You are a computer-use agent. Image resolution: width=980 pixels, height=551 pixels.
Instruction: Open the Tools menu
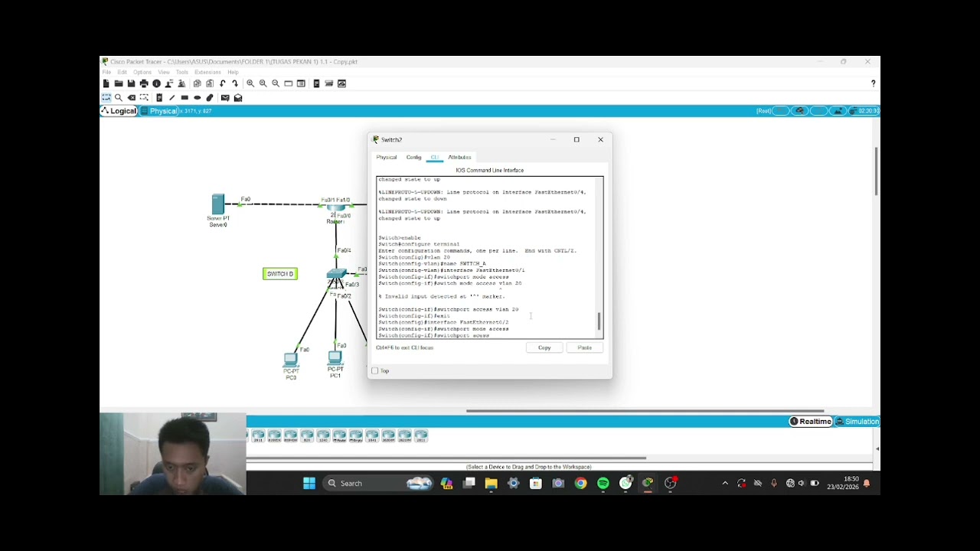click(x=182, y=72)
